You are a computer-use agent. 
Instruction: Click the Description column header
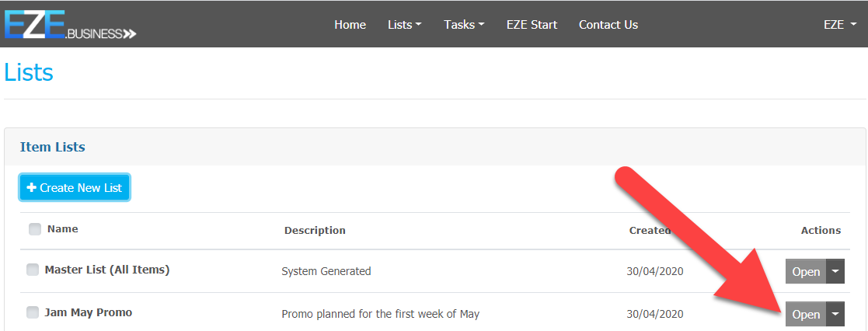[315, 231]
